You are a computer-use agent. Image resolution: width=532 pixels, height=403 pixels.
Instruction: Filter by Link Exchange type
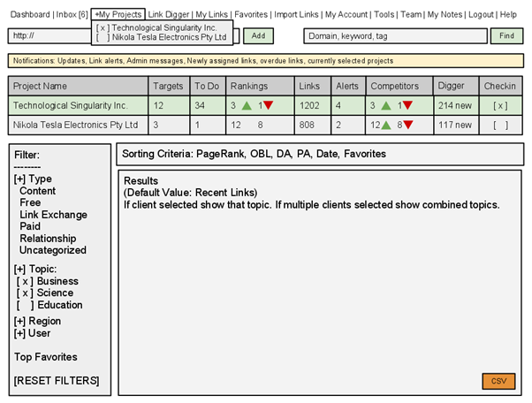tap(53, 215)
